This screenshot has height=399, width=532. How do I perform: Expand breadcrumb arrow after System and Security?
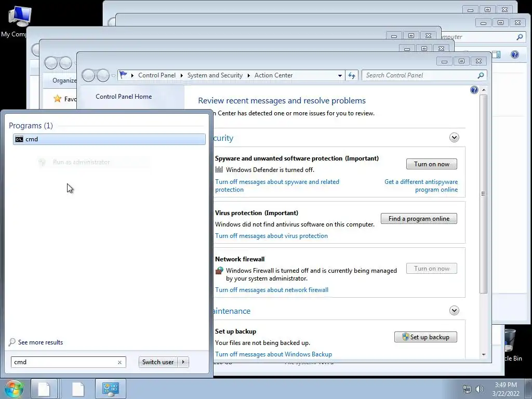point(249,75)
